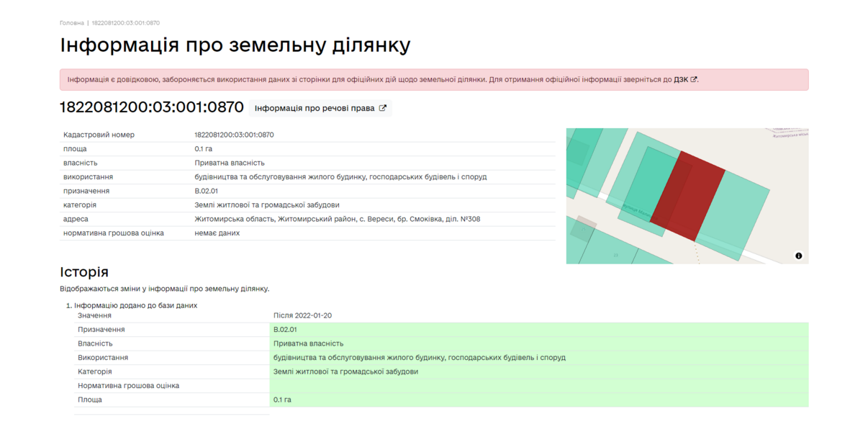Click the 'Після 2022-01-20' column header
Image resolution: width=868 pixels, height=432 pixels.
point(302,315)
